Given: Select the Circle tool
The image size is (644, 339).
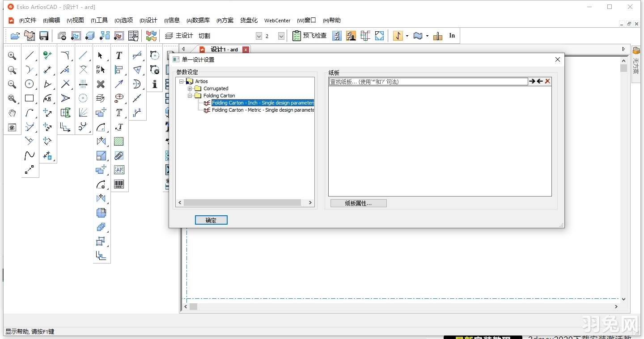Looking at the screenshot, I should tap(30, 84).
